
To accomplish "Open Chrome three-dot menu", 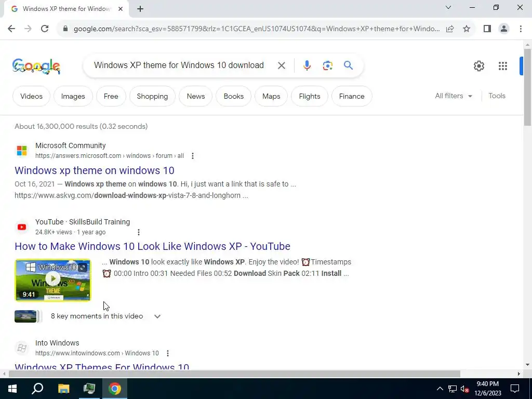I will 521,29.
